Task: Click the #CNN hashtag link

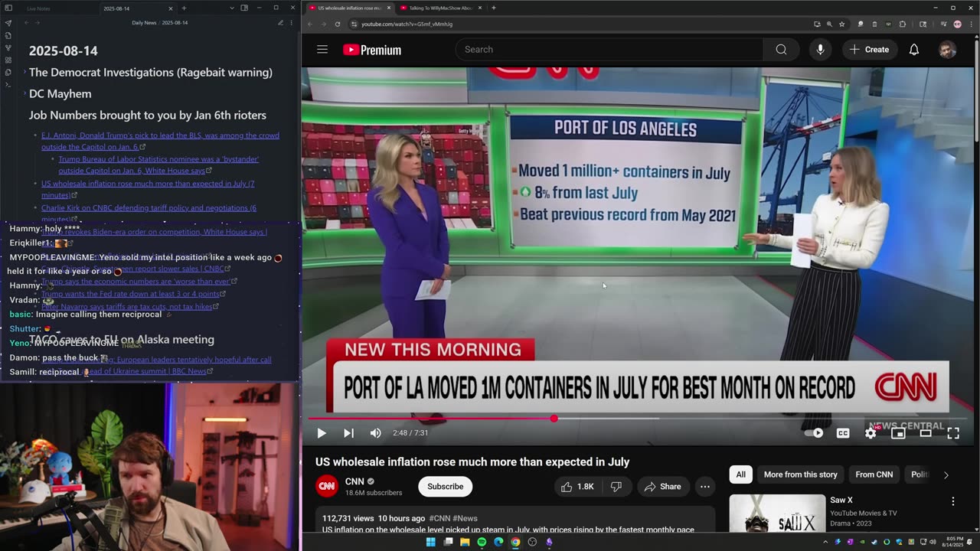Action: [x=439, y=518]
